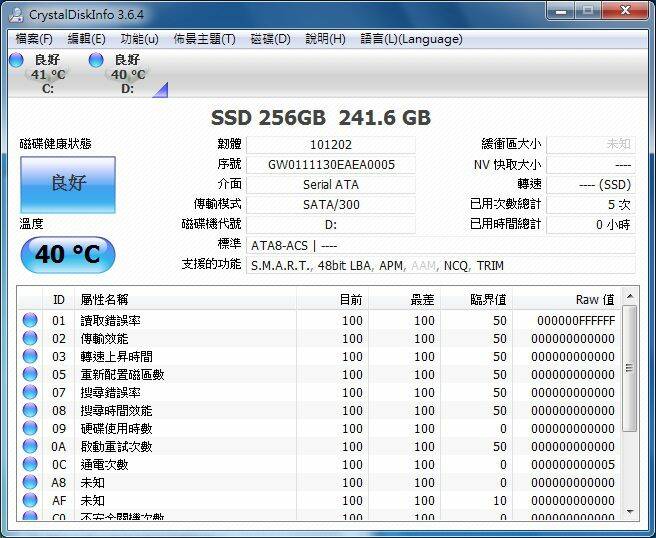Open the 佈景主題(T) menu

205,39
